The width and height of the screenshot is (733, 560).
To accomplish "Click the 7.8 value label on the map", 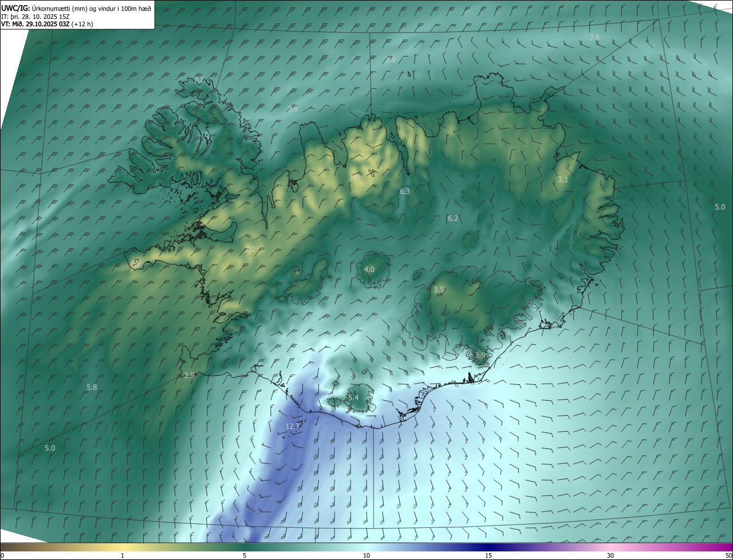I will (x=594, y=37).
